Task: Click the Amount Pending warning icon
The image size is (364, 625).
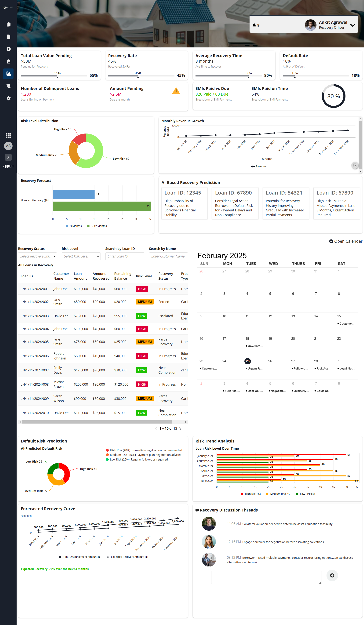Action: [x=176, y=91]
